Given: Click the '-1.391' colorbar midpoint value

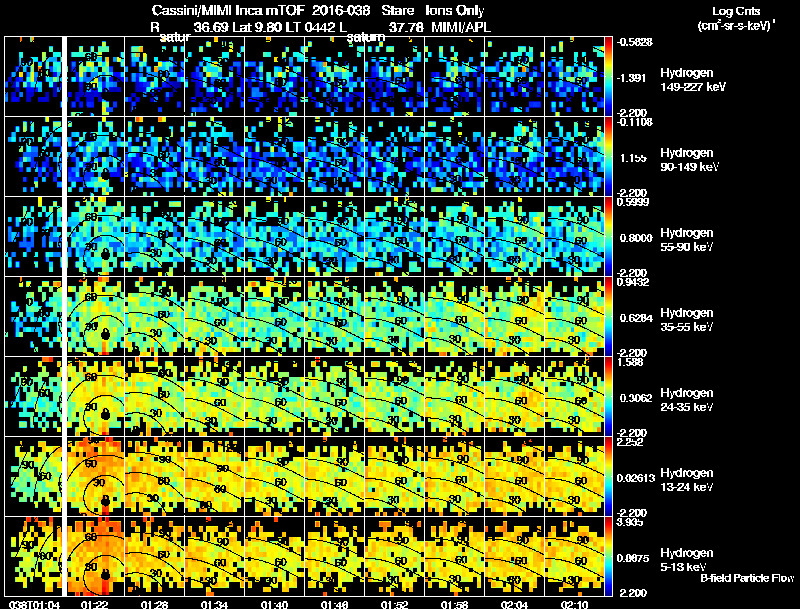Looking at the screenshot, I should pos(632,78).
